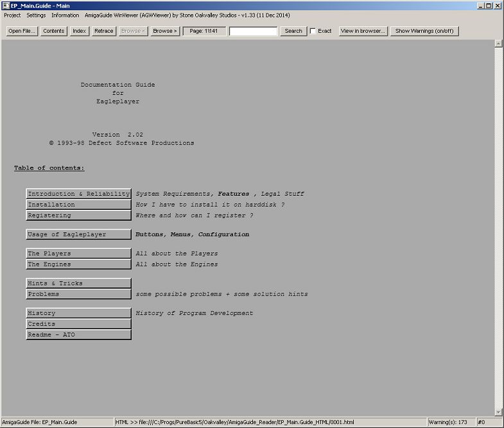The width and height of the screenshot is (504, 428).
Task: Open the Information menu
Action: click(65, 15)
